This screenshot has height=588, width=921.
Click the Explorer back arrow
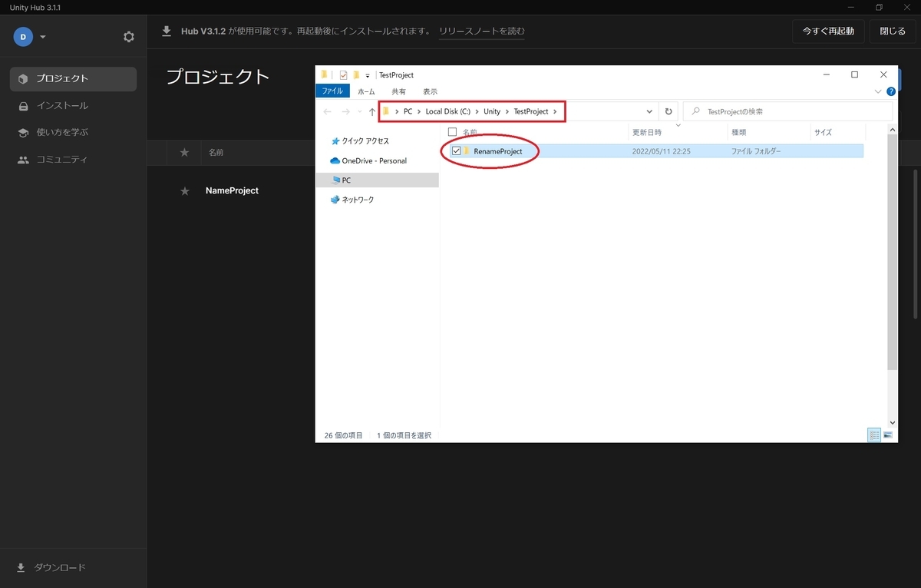click(328, 111)
